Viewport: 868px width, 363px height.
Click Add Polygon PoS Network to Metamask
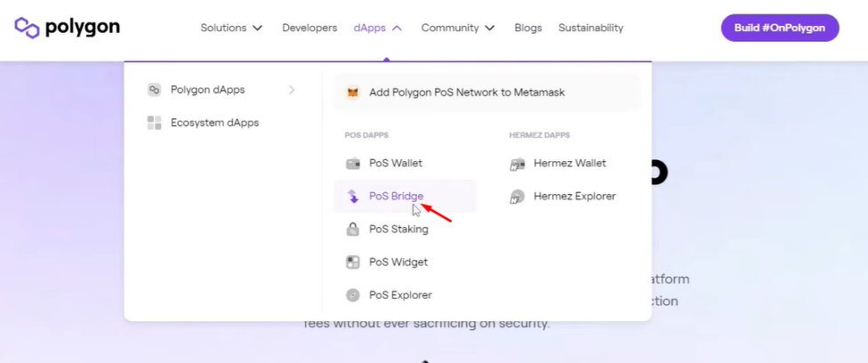(487, 93)
